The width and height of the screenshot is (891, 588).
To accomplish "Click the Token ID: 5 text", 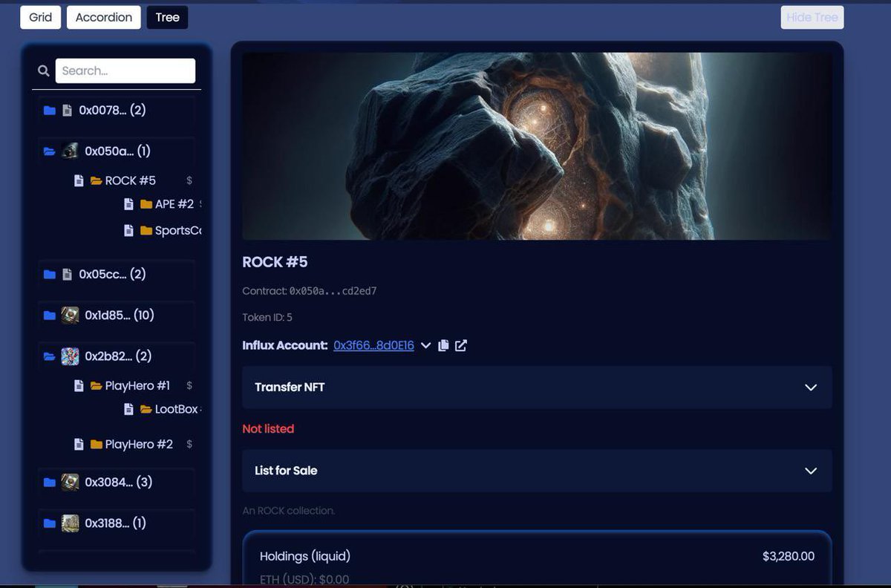I will point(267,317).
